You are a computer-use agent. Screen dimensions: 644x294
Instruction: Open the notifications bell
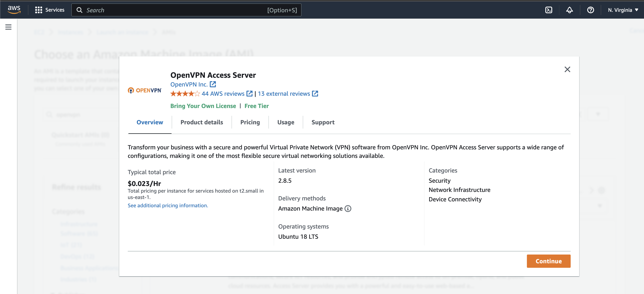click(569, 10)
